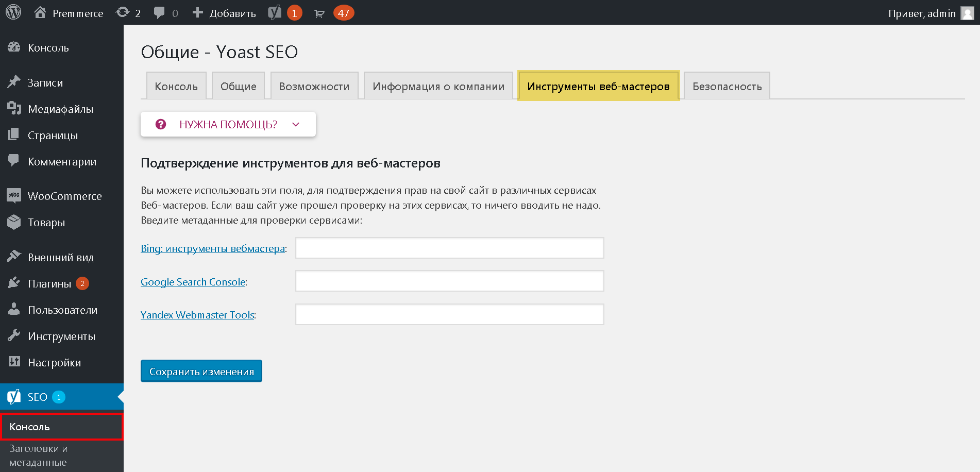Switch to the Консоль tab
The height and width of the screenshot is (472, 980).
[176, 86]
